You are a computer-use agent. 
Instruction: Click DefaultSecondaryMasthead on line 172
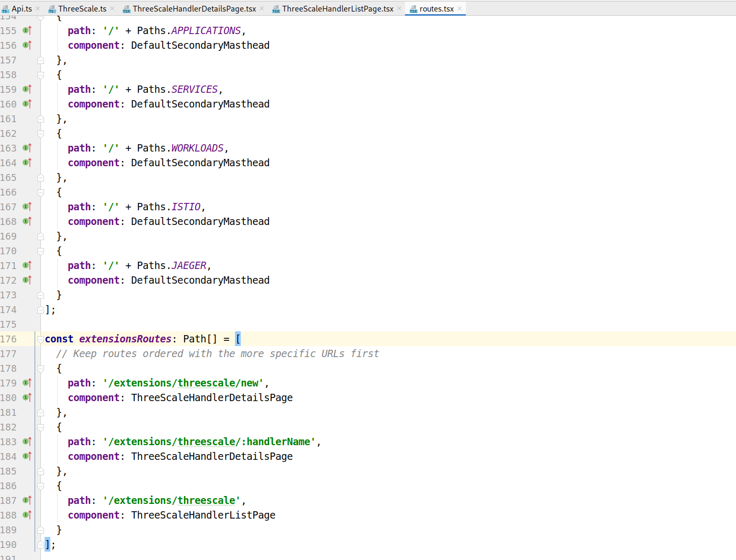[200, 280]
